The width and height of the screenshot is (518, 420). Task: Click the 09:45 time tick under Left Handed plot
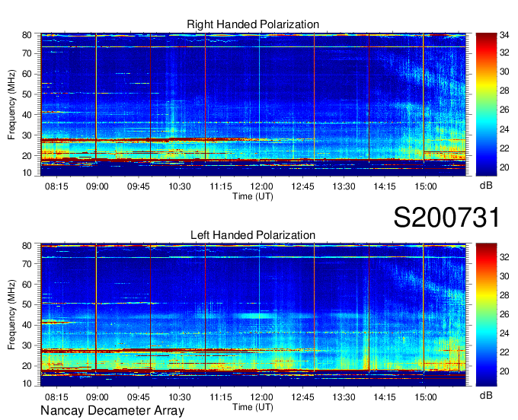tap(139, 397)
